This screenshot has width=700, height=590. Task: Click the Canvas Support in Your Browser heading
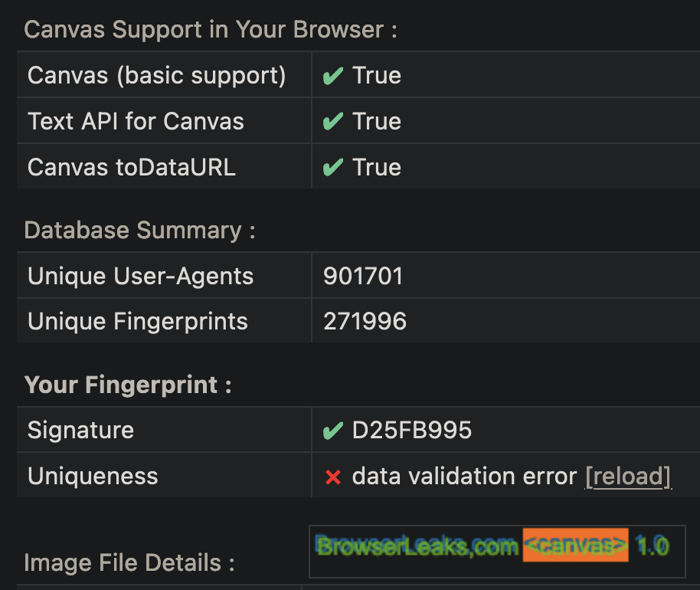coord(211,30)
